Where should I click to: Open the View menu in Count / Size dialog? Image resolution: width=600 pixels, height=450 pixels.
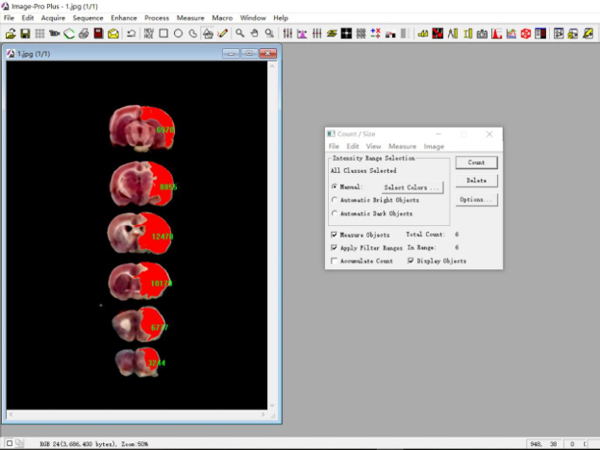click(373, 146)
